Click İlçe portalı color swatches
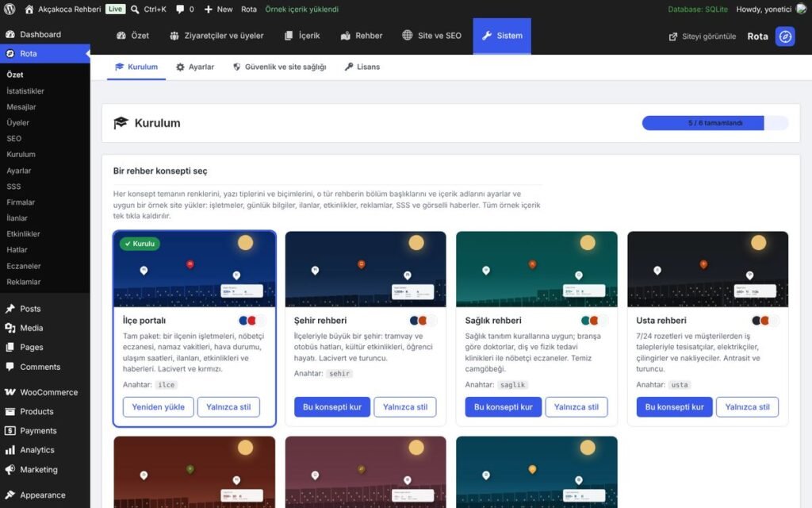 tap(251, 321)
